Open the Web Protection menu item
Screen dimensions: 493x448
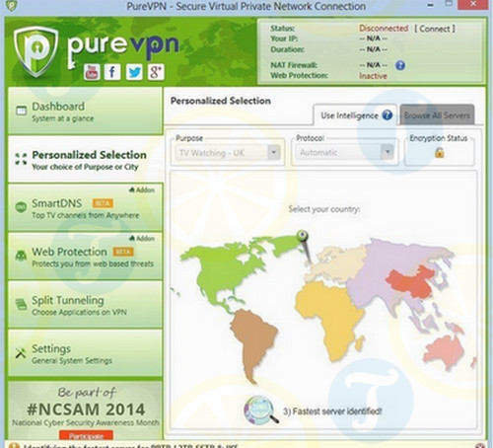[x=85, y=256]
